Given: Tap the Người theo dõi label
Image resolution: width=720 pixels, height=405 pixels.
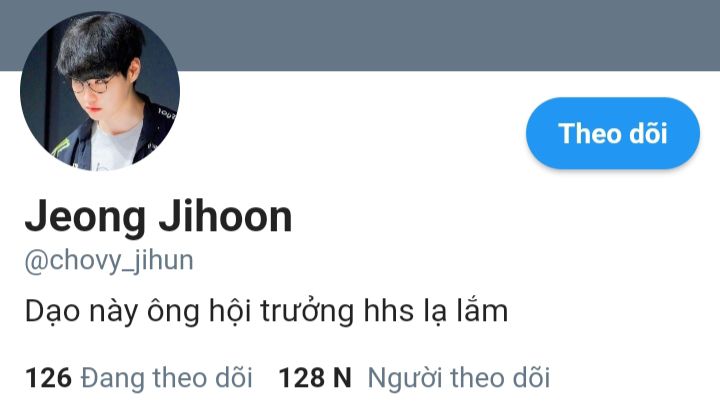Looking at the screenshot, I should click(459, 378).
